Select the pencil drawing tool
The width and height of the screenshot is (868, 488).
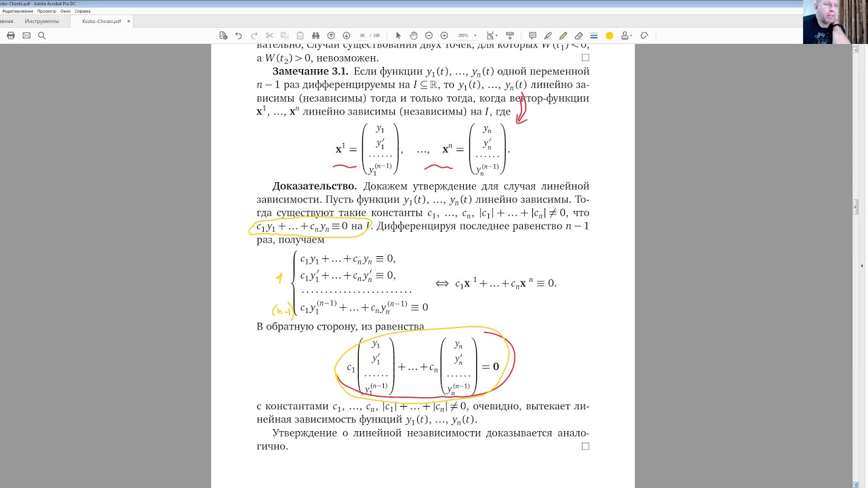point(563,35)
